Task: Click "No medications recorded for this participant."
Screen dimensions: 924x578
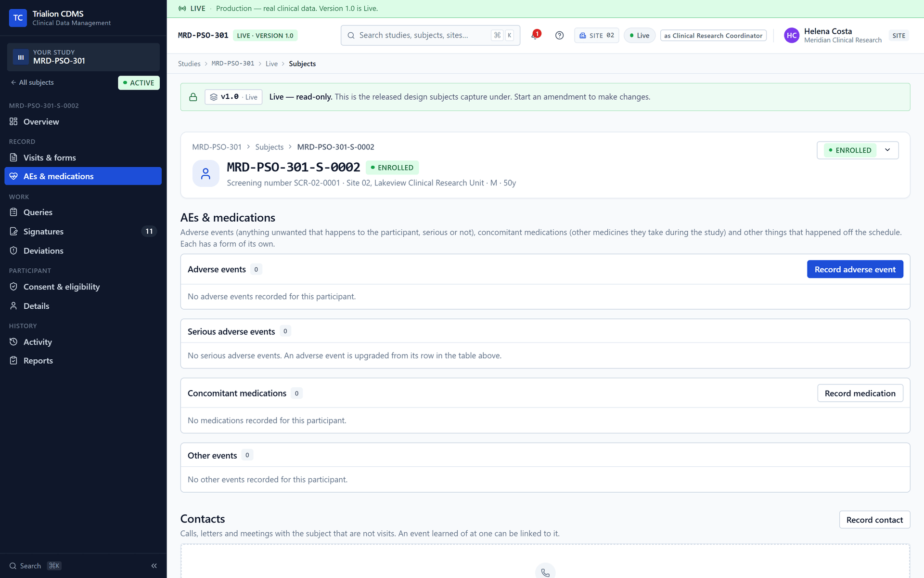Action: point(267,420)
